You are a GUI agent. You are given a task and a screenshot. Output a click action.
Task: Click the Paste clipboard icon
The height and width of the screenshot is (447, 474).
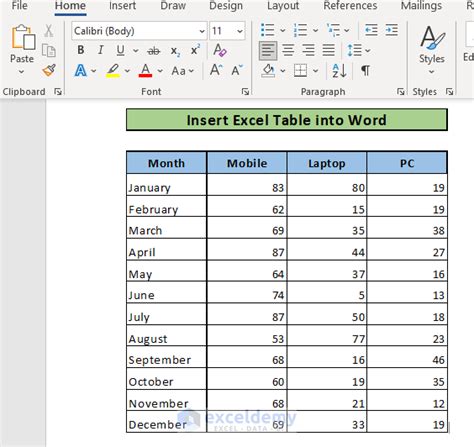click(x=23, y=37)
